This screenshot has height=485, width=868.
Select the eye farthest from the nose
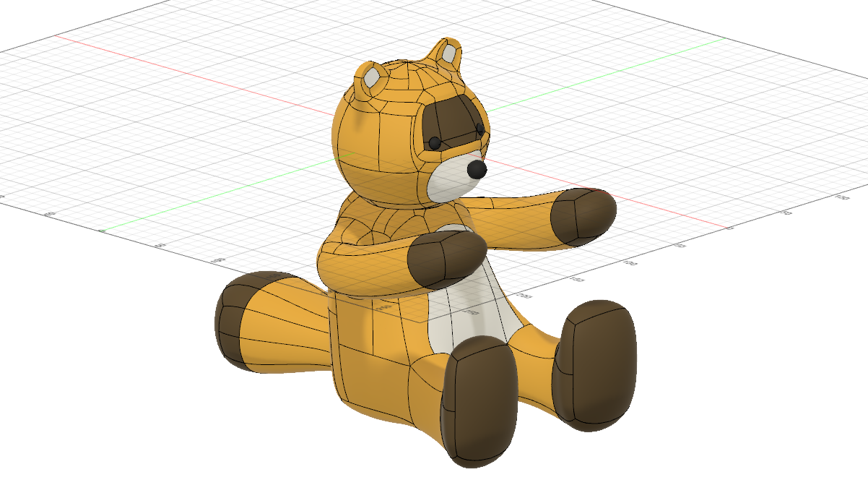point(434,142)
